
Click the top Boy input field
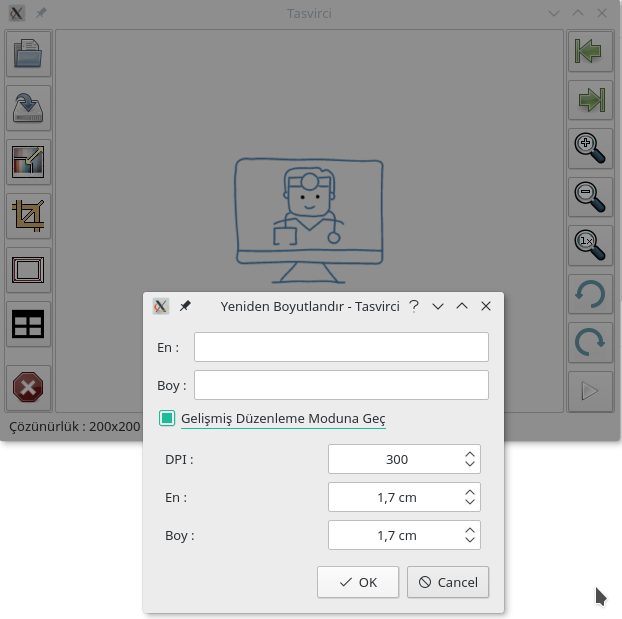coord(341,385)
